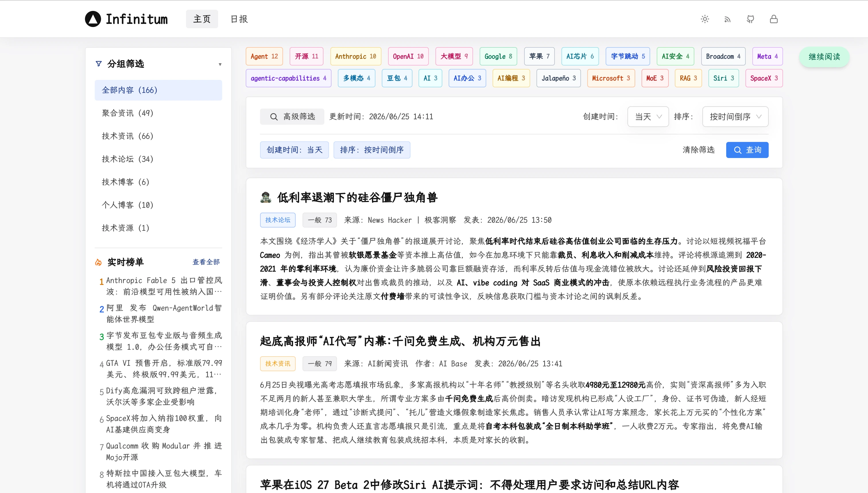Click the 技术论坛 badge on first article
Viewport: 868px width, 493px height.
278,220
